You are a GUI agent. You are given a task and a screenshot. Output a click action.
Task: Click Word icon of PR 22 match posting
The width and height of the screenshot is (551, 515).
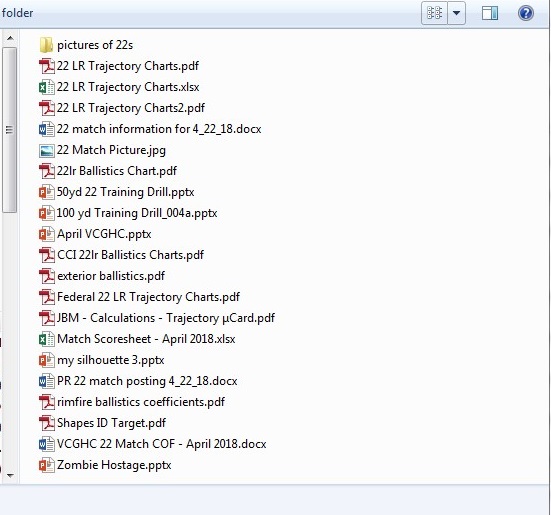(x=47, y=381)
